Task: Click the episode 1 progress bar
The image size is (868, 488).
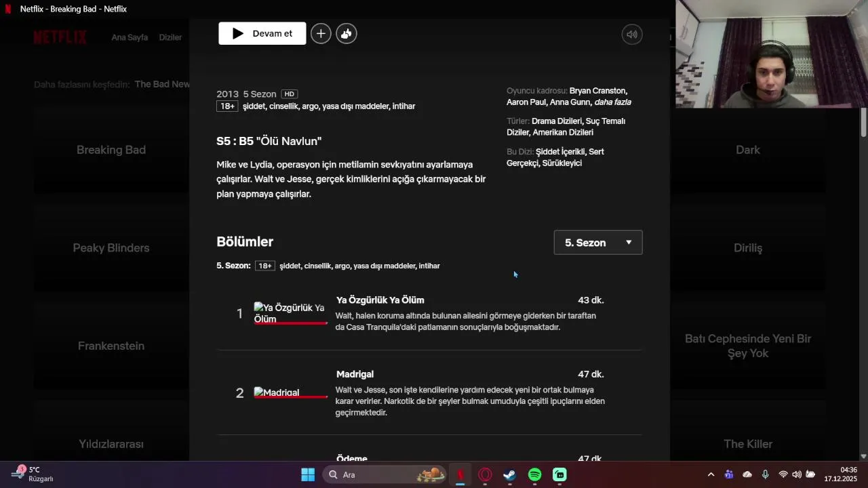Action: pos(290,323)
